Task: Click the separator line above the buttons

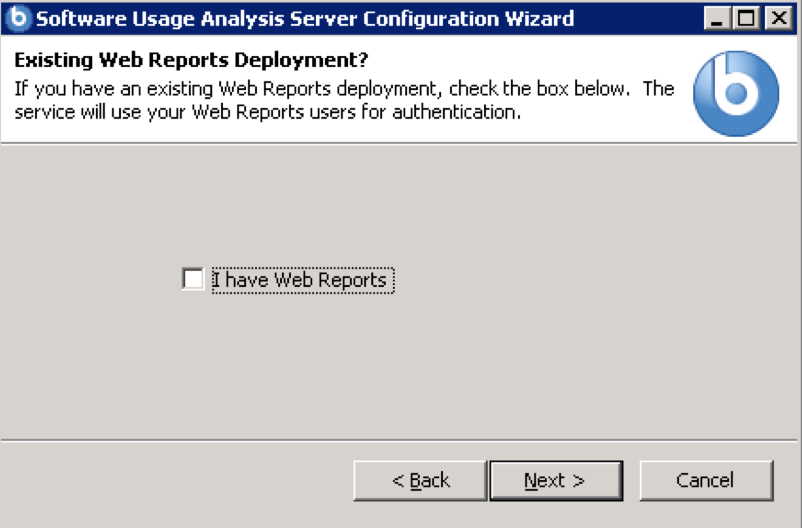Action: pyautogui.click(x=400, y=440)
